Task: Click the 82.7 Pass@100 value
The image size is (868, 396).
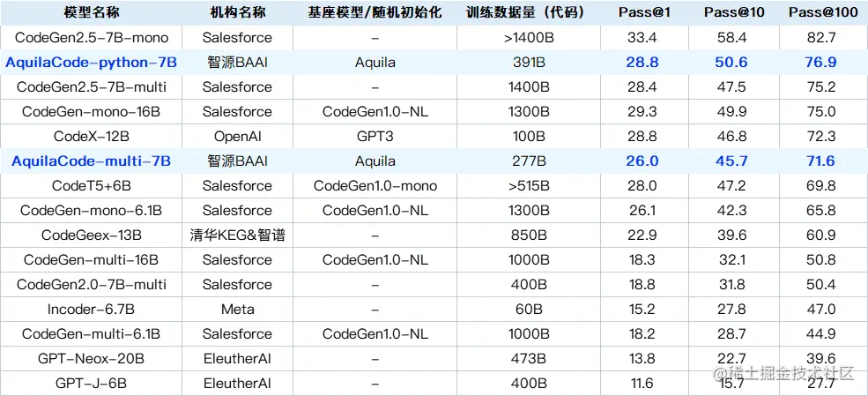Action: (x=821, y=38)
